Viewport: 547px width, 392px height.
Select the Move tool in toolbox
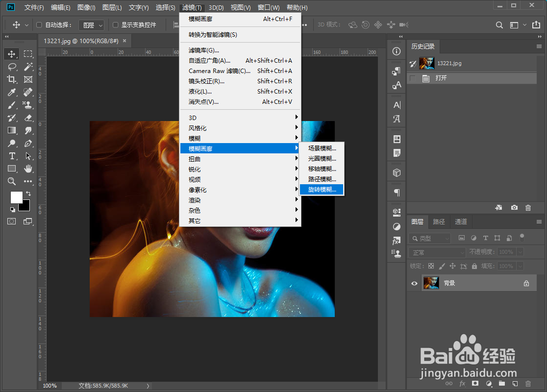coord(11,54)
